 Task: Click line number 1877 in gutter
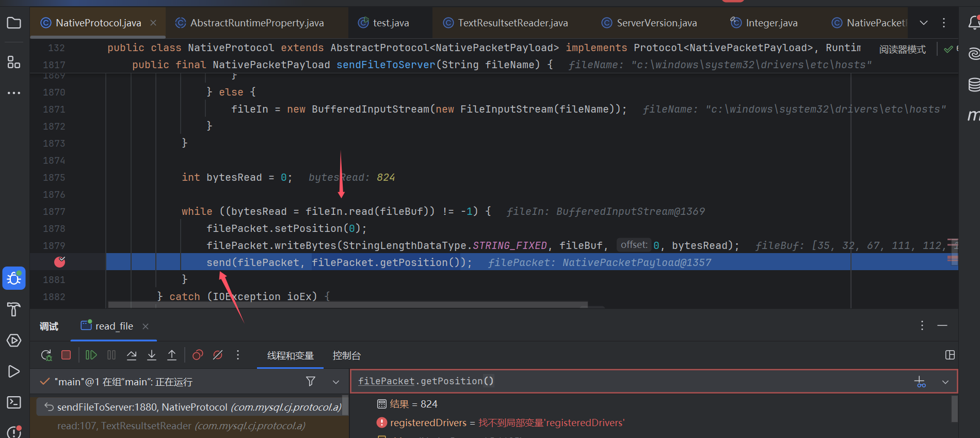pyautogui.click(x=54, y=211)
